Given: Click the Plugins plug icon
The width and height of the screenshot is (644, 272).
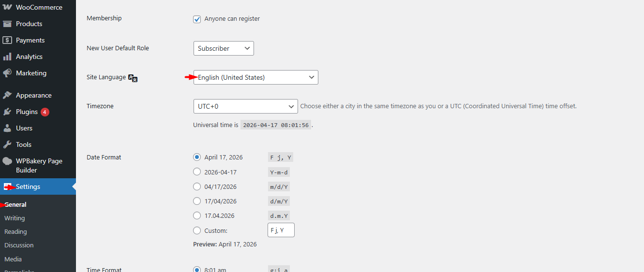Looking at the screenshot, I should [x=7, y=112].
